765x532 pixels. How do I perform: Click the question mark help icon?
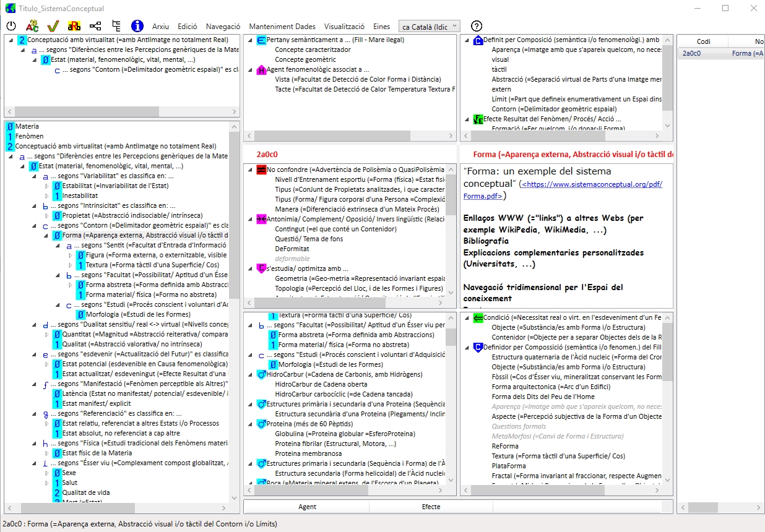point(477,26)
